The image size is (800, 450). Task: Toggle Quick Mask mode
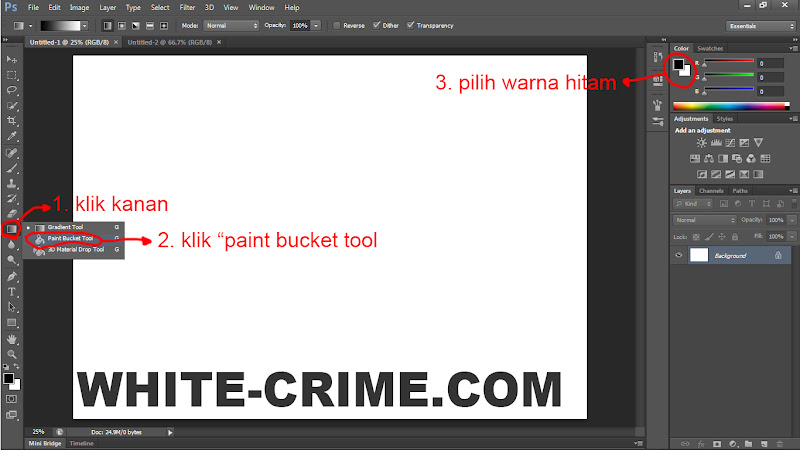[x=11, y=399]
